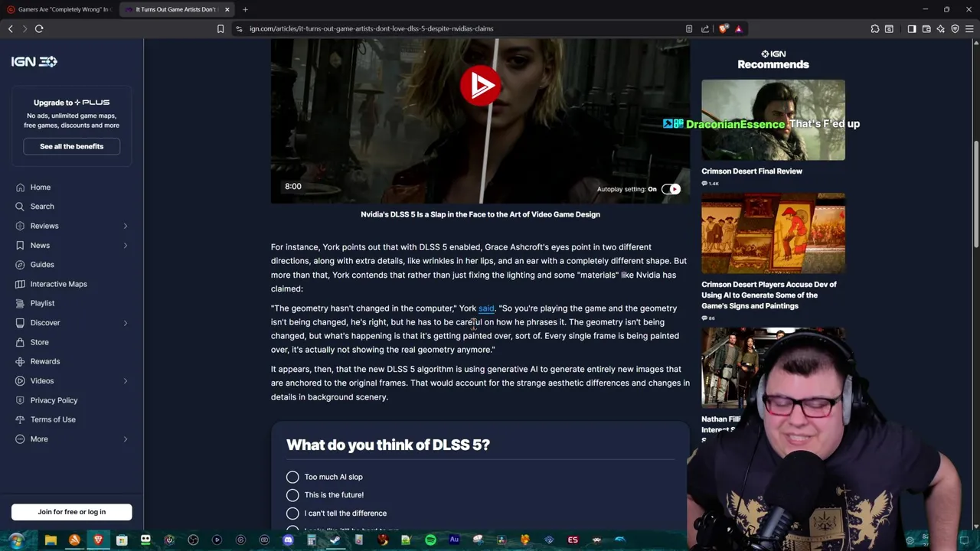Click the Brave VPN shield icon

[955, 28]
